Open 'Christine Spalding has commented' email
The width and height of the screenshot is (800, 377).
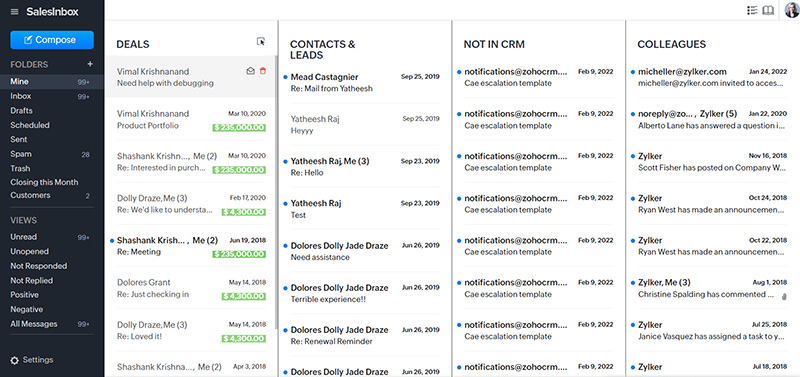click(711, 288)
